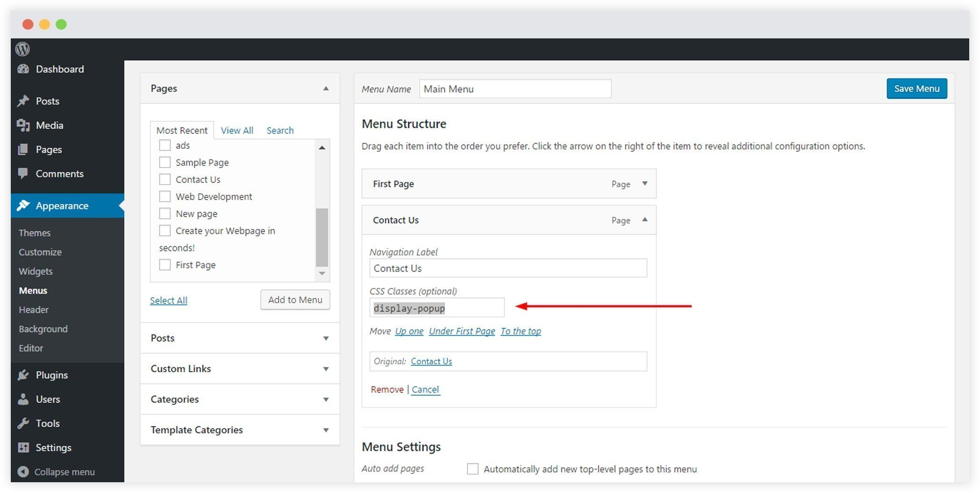The height and width of the screenshot is (493, 980).
Task: Click the Remove link for Contact Us
Action: click(x=387, y=390)
